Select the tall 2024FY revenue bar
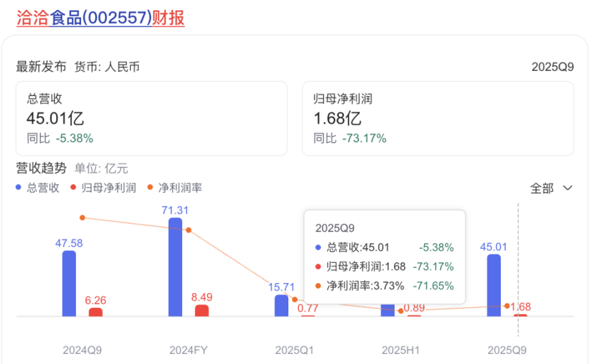This screenshot has width=607, height=364. pos(176,265)
